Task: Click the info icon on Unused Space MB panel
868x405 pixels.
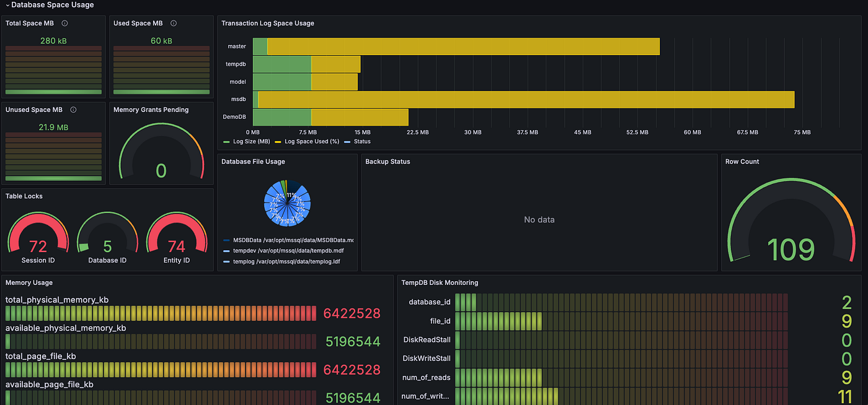Action: (x=73, y=110)
